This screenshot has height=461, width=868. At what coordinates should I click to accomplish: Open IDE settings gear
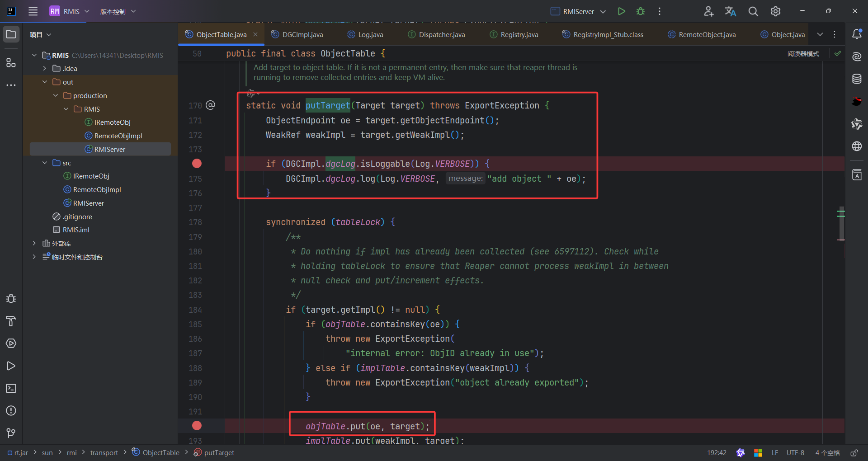(x=776, y=11)
